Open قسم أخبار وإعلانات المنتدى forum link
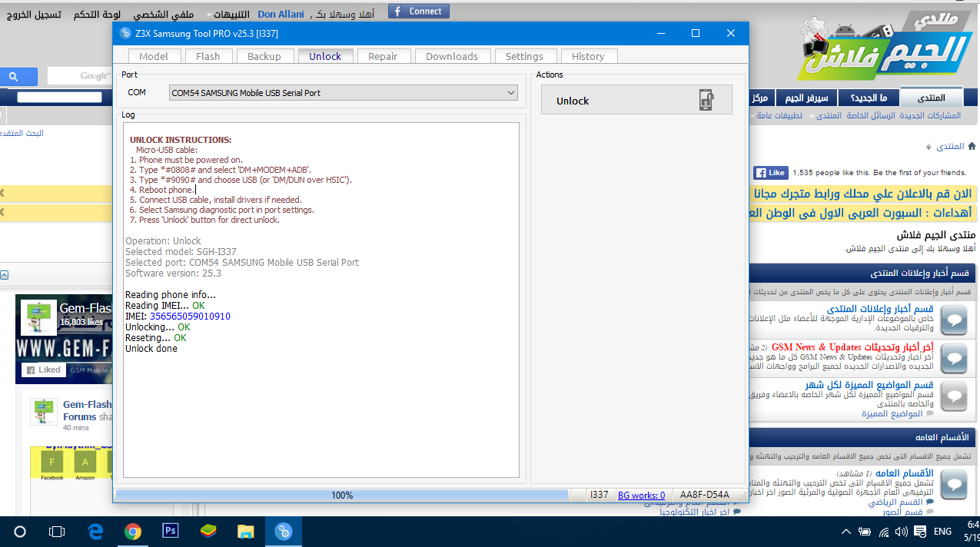This screenshot has height=547, width=980. [x=881, y=309]
